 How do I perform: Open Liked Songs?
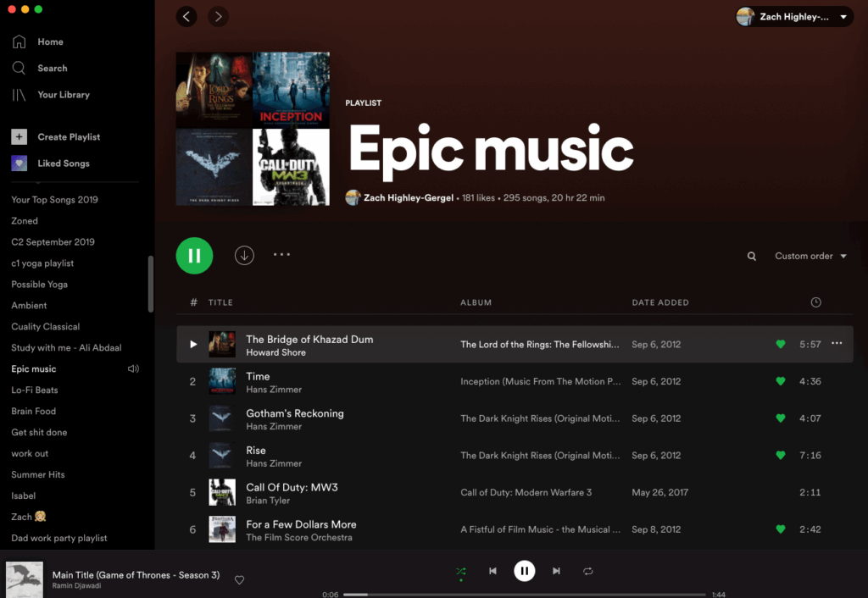click(64, 163)
